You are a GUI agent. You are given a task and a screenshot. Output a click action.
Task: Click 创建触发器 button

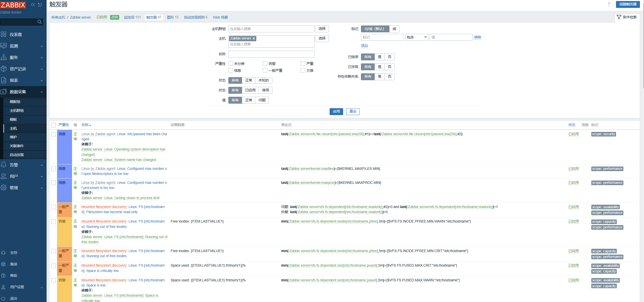pos(627,4)
